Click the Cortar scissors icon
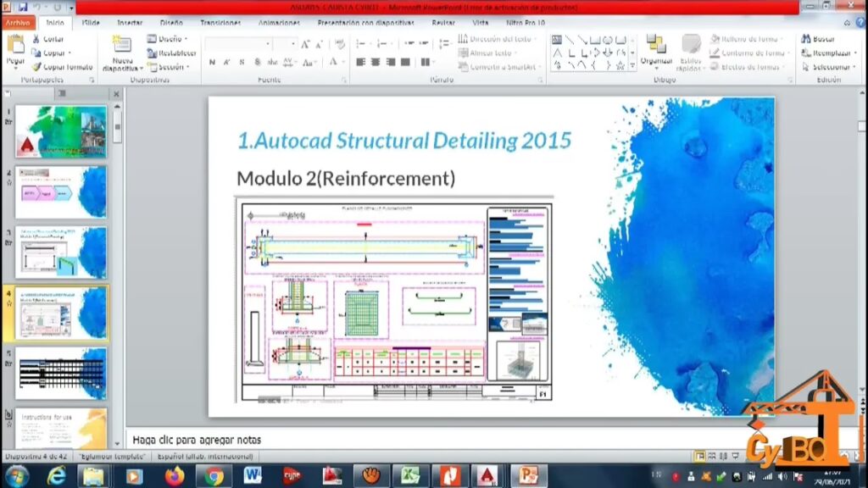The width and height of the screenshot is (868, 488). click(36, 39)
